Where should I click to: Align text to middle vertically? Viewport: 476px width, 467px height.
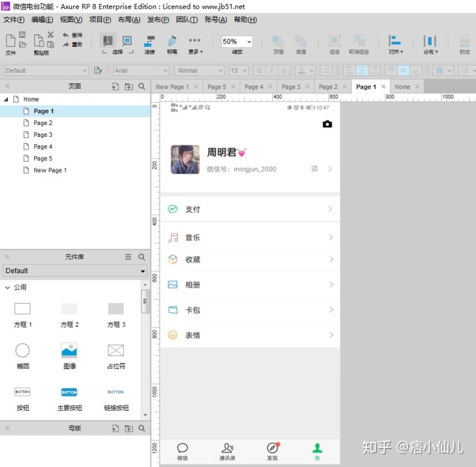click(x=403, y=70)
